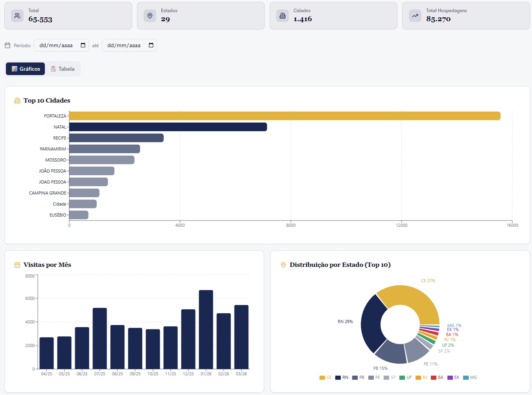Click the 'Cidade' axis label in bar chart
Screen dimensions: 532x395
click(59, 204)
